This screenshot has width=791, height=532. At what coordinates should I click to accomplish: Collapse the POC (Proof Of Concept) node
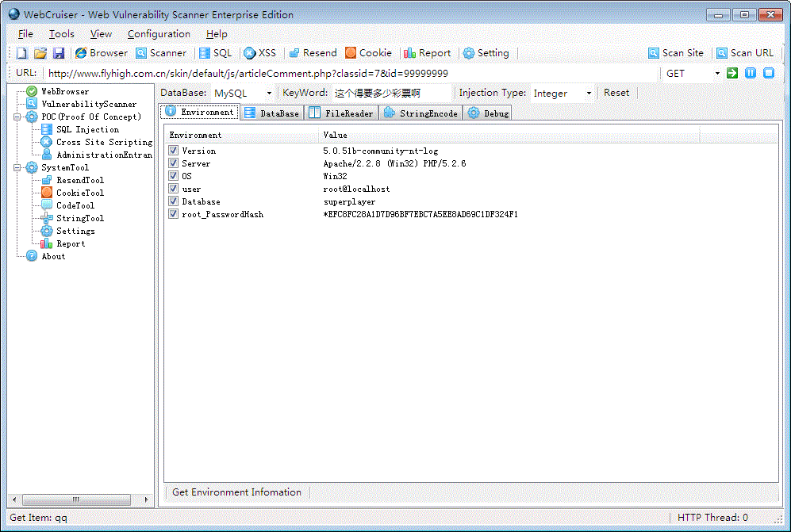(17, 117)
